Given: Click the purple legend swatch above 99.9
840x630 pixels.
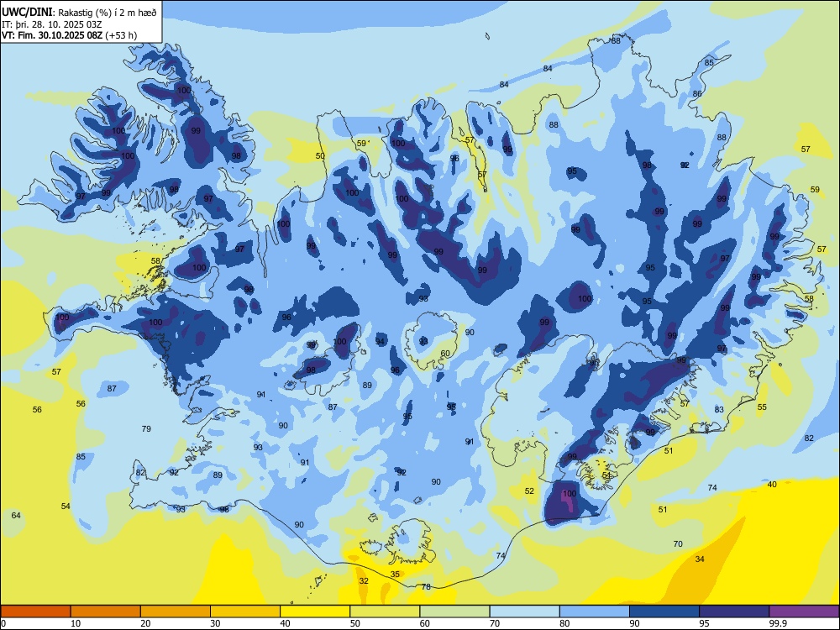Looking at the screenshot, I should [x=804, y=612].
